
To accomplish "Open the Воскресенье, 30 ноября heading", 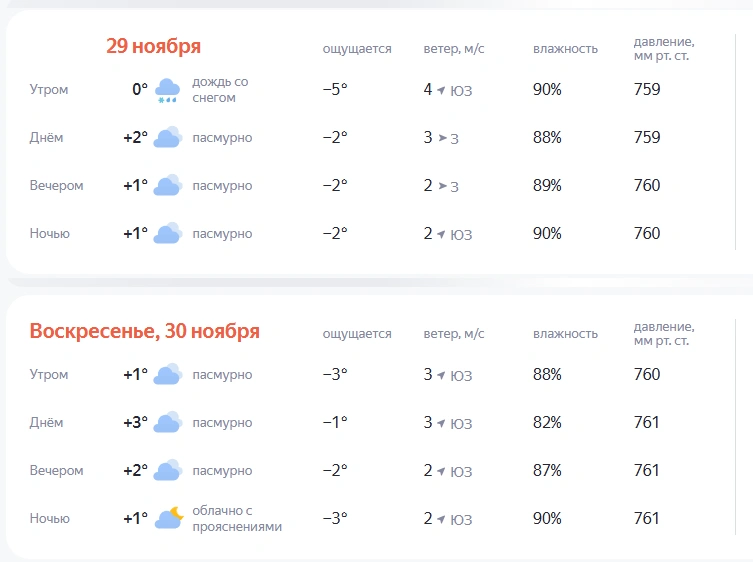I will 145,331.
